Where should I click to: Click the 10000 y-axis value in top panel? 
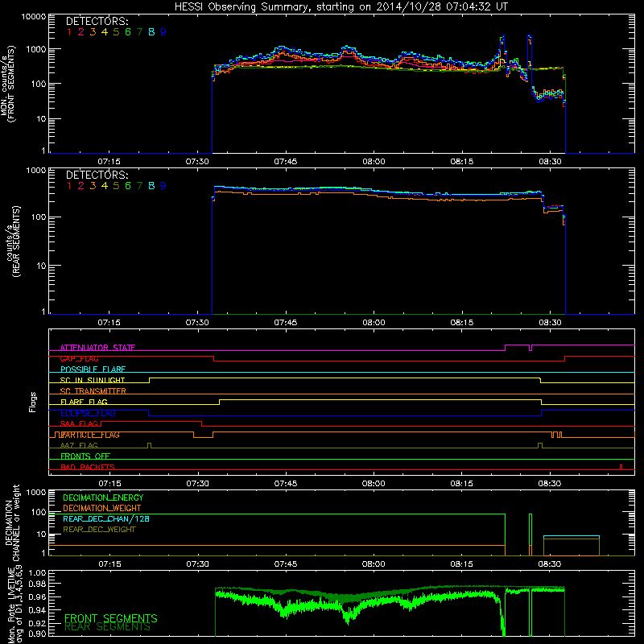tap(34, 16)
